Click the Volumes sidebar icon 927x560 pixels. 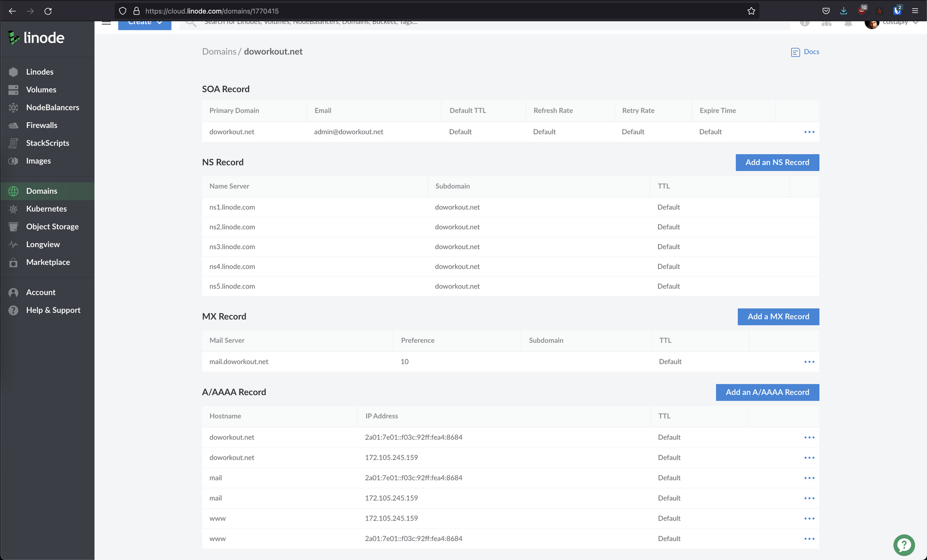point(13,90)
